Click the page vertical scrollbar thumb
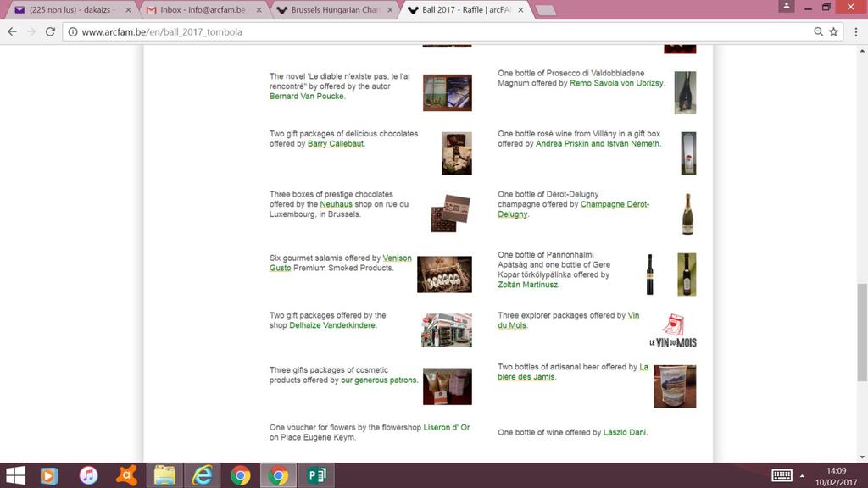Image resolution: width=868 pixels, height=488 pixels. tap(862, 331)
